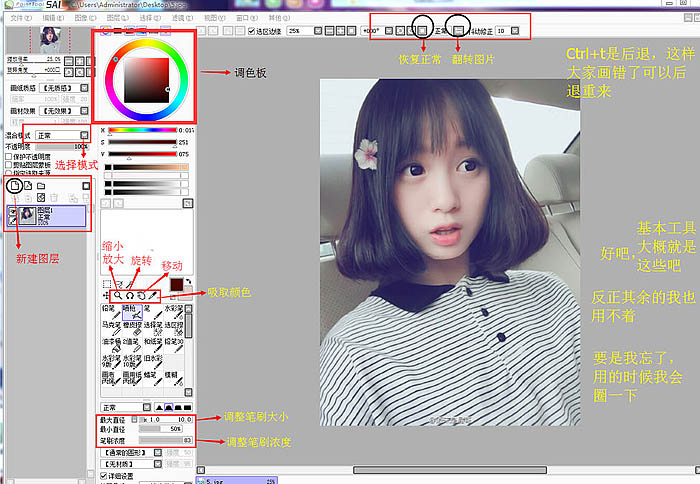Enable 保护不透明度 preserve opacity
The height and width of the screenshot is (484, 700).
tap(8, 156)
